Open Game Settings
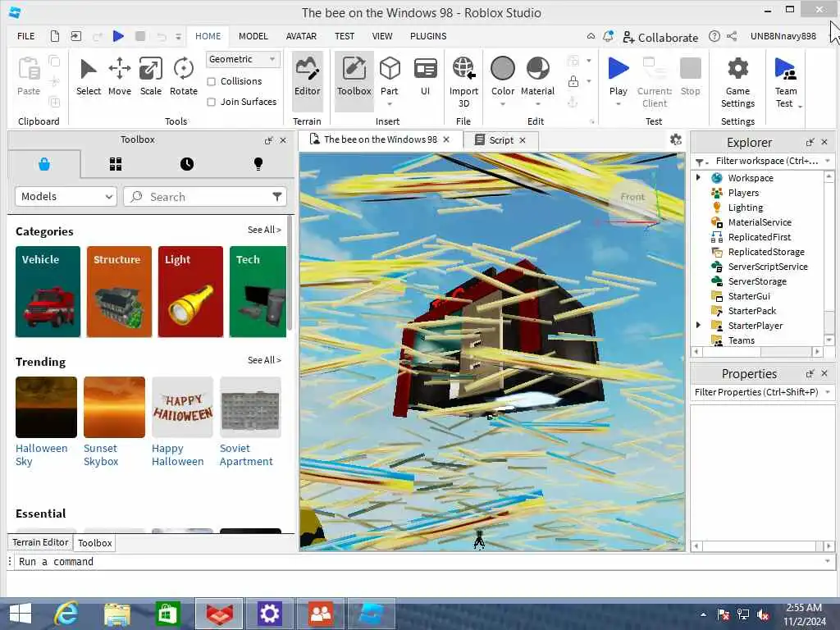The height and width of the screenshot is (630, 840). click(x=737, y=82)
